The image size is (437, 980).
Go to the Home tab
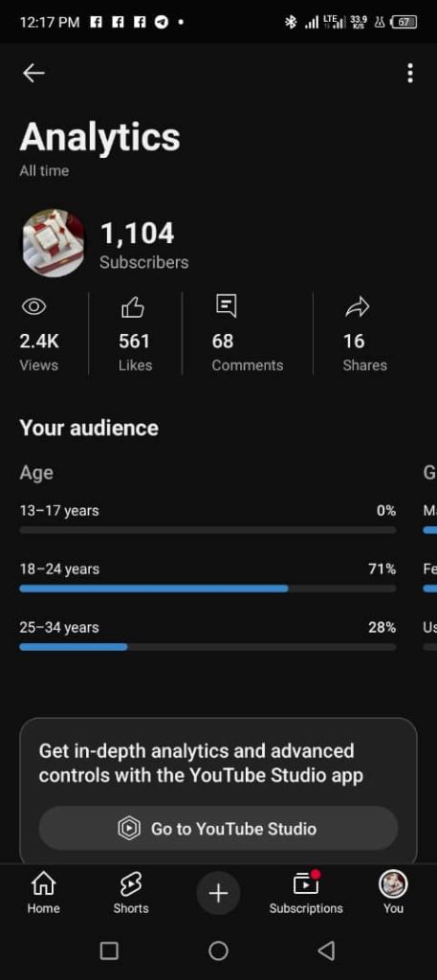coord(43,893)
